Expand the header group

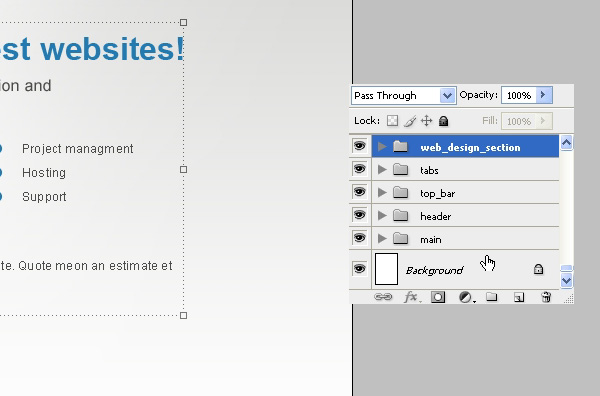[x=382, y=216]
